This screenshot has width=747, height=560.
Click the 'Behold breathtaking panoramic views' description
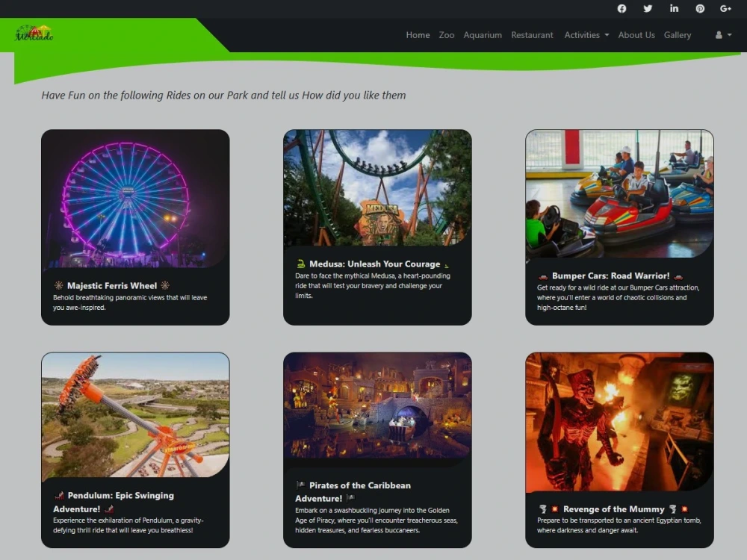(129, 302)
